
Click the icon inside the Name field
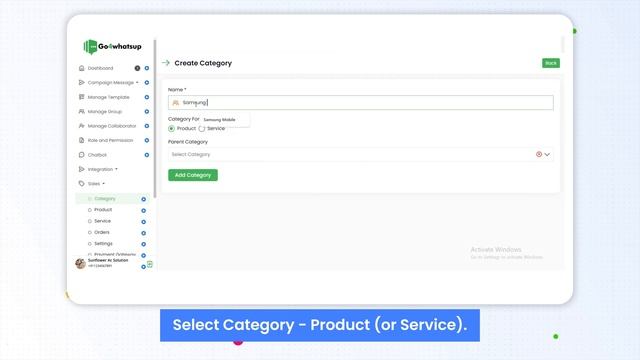click(176, 102)
